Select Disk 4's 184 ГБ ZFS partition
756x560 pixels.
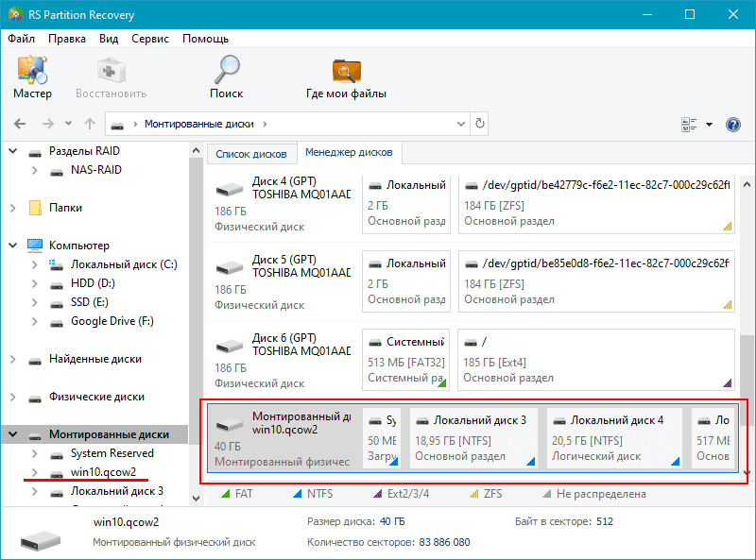pyautogui.click(x=596, y=203)
